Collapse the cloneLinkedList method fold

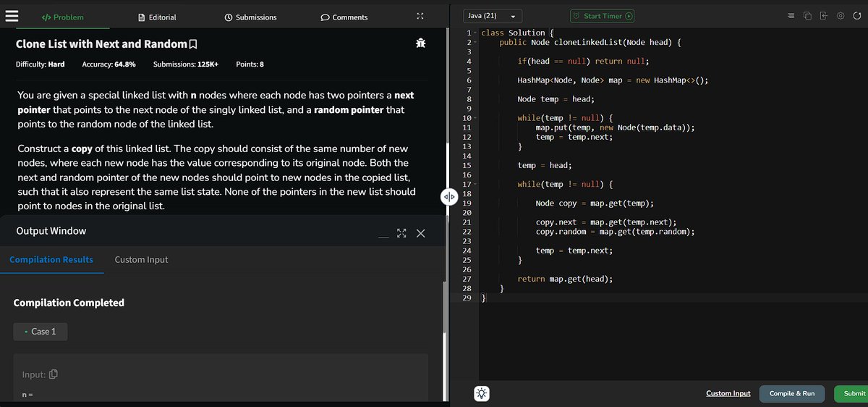[x=476, y=43]
